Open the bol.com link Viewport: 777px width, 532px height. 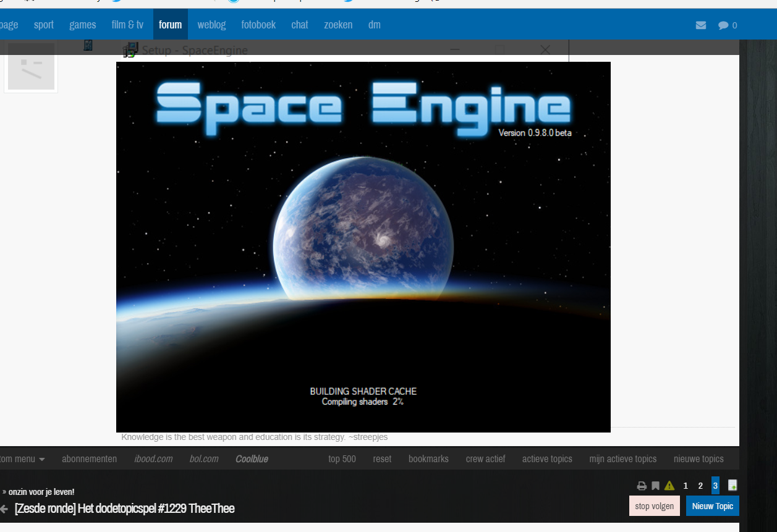tap(204, 459)
